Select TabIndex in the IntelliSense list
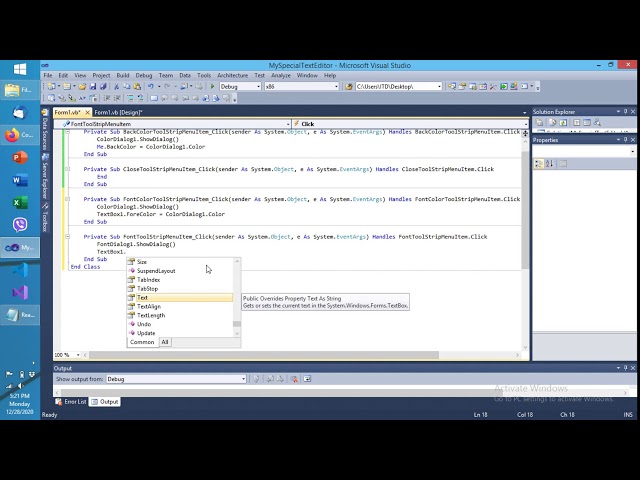 (x=180, y=280)
